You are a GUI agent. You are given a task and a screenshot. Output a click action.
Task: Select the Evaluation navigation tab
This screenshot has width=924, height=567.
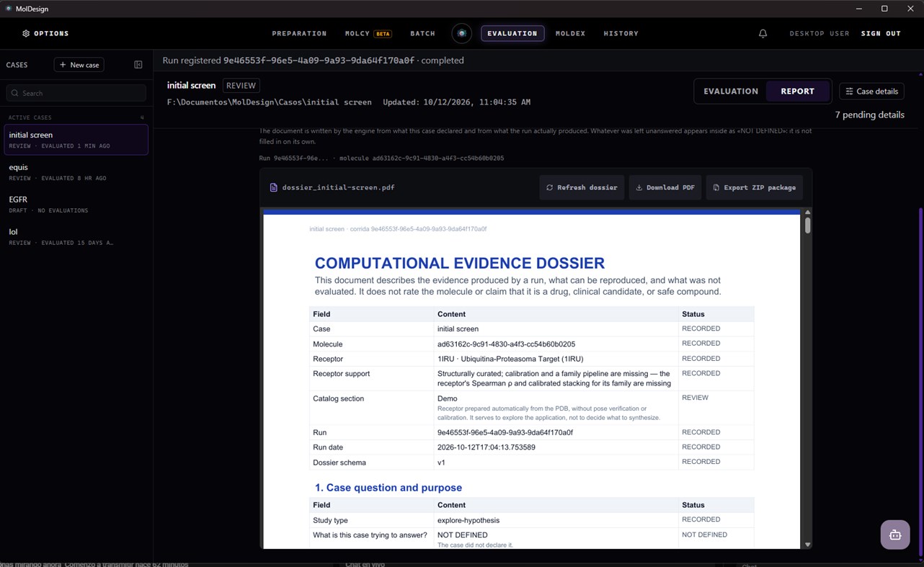[512, 33]
